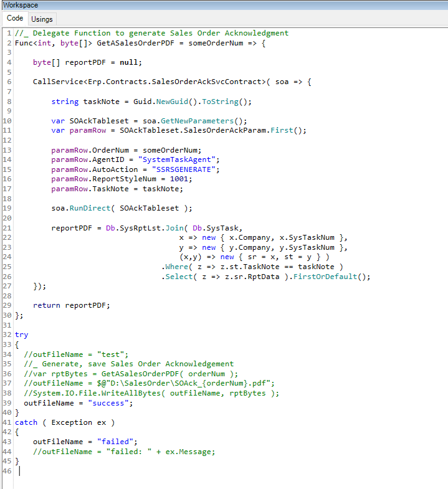Image resolution: width=448 pixels, height=489 pixels.
Task: Click the Workspace title bar label
Action: point(21,5)
